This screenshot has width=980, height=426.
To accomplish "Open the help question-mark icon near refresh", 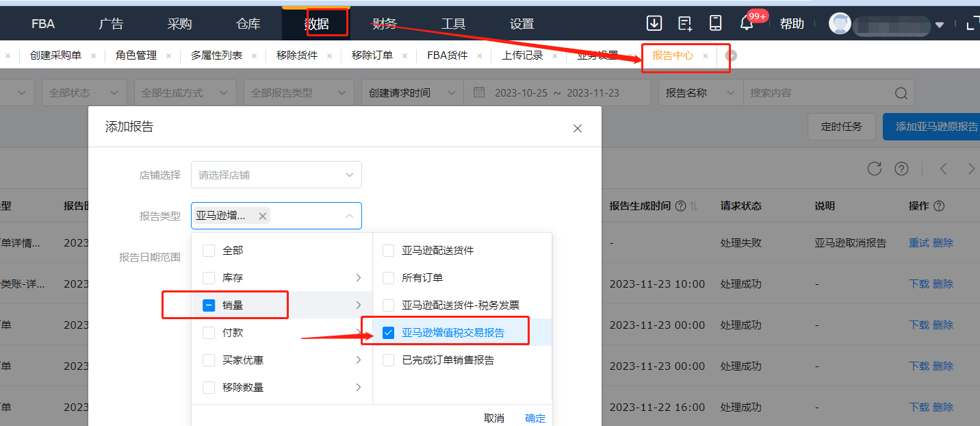I will pos(901,168).
